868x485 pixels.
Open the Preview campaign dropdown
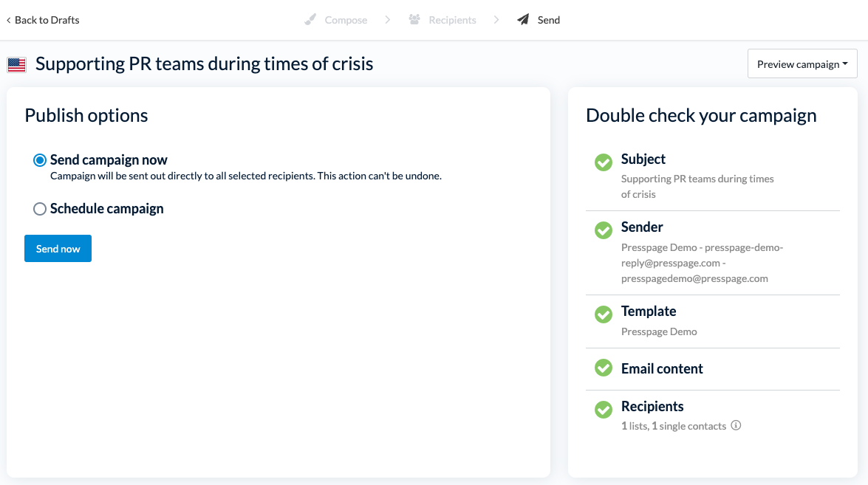tap(802, 64)
